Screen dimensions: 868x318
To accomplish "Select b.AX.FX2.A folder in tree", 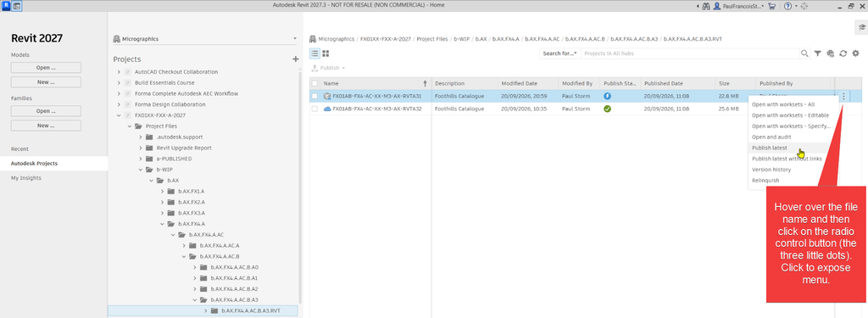I will [x=192, y=202].
